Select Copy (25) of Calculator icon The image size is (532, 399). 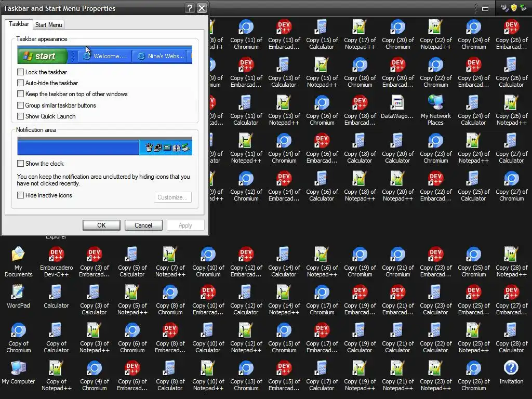473,187
